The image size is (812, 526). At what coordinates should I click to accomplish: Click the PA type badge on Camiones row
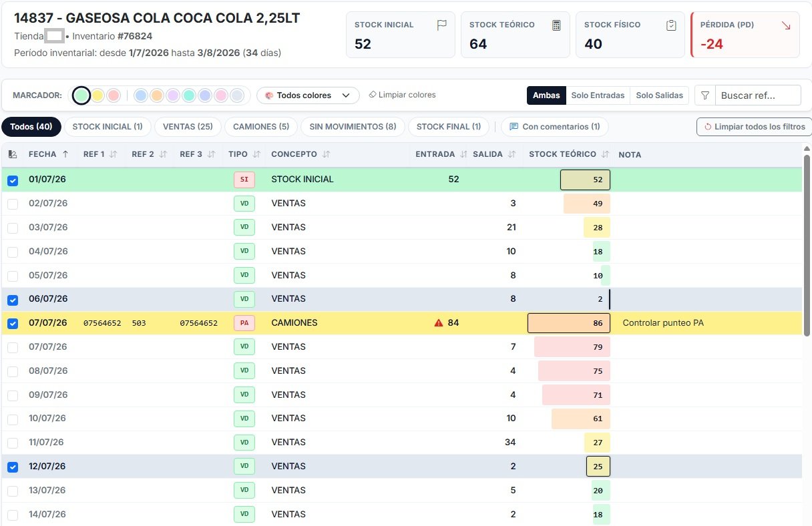point(244,323)
